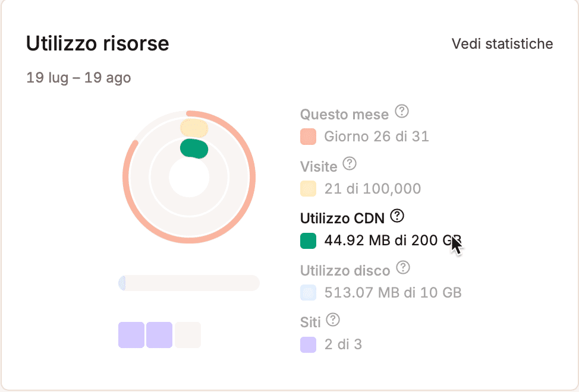
Task: Click the 19 lug – 19 ago date range
Action: point(78,78)
